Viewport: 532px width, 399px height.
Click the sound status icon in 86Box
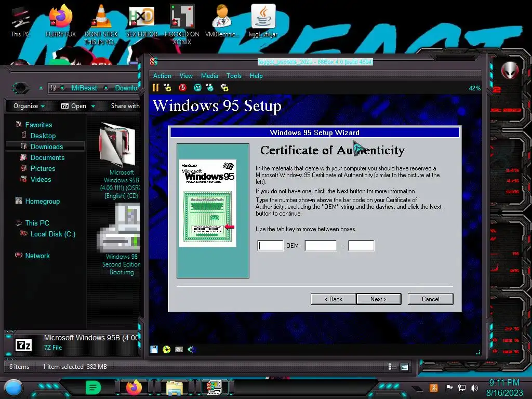(191, 350)
